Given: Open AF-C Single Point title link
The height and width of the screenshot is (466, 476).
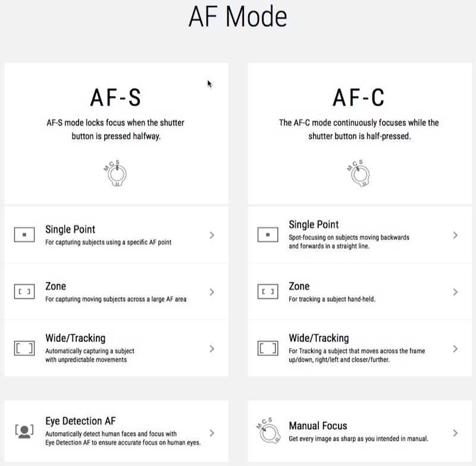Looking at the screenshot, I should (x=314, y=224).
